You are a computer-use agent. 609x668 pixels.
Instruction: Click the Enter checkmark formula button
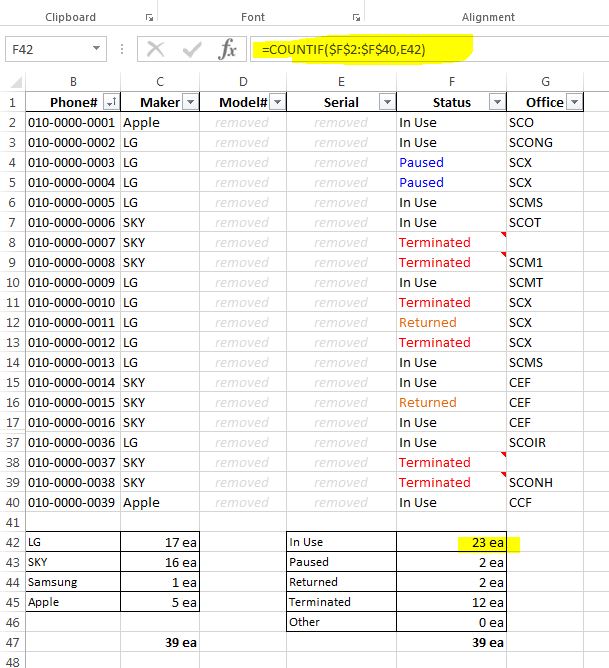[192, 49]
